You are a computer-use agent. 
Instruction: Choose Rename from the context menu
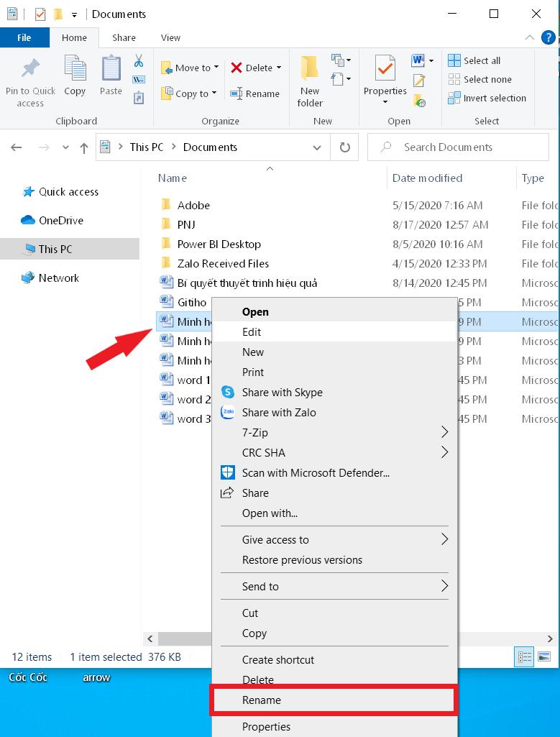tap(333, 700)
